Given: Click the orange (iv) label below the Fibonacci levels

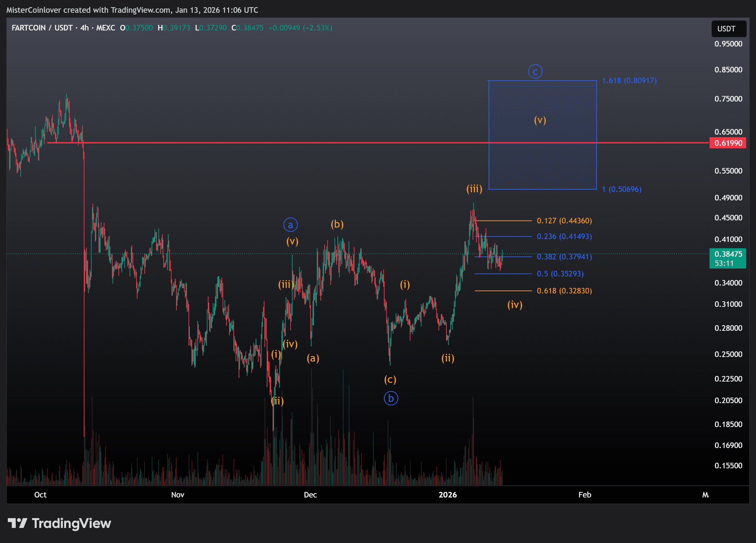Looking at the screenshot, I should pos(515,305).
